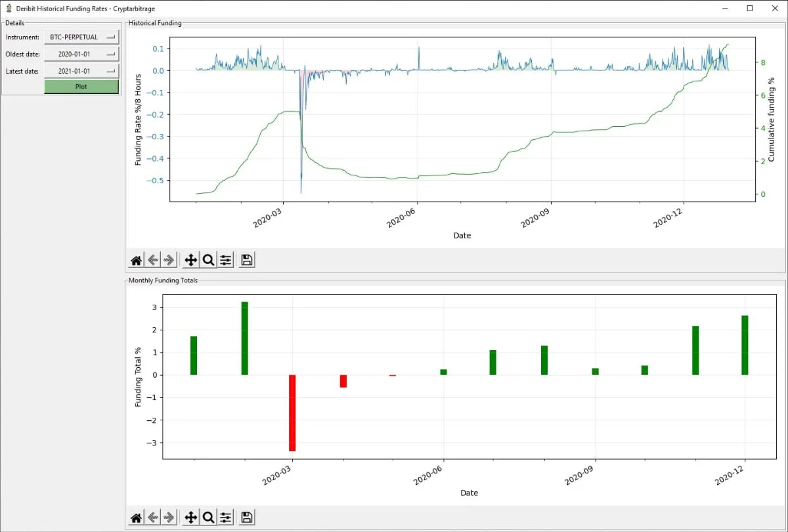This screenshot has height=532, width=788.
Task: Click the green Plot button
Action: (x=81, y=87)
